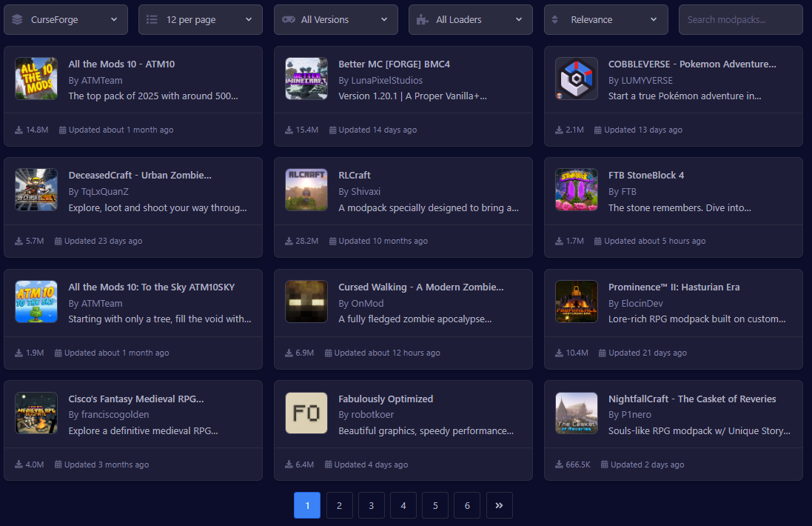Click the Better MC BMC4 icon
The height and width of the screenshot is (526, 812).
pyautogui.click(x=306, y=79)
